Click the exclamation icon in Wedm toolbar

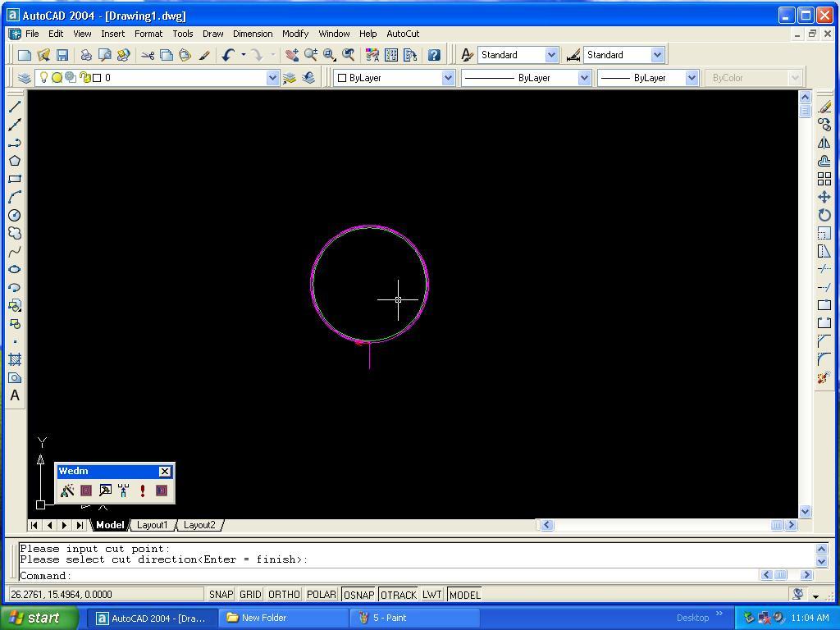click(143, 491)
